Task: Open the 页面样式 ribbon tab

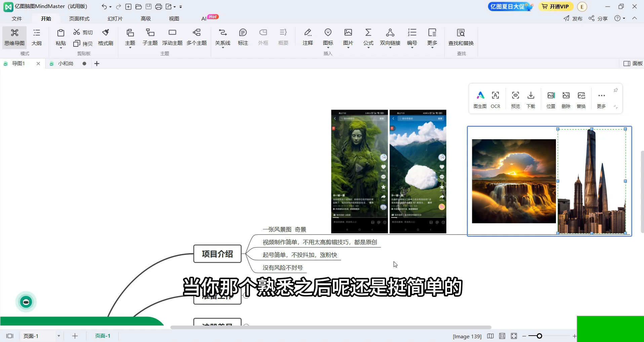Action: [79, 18]
